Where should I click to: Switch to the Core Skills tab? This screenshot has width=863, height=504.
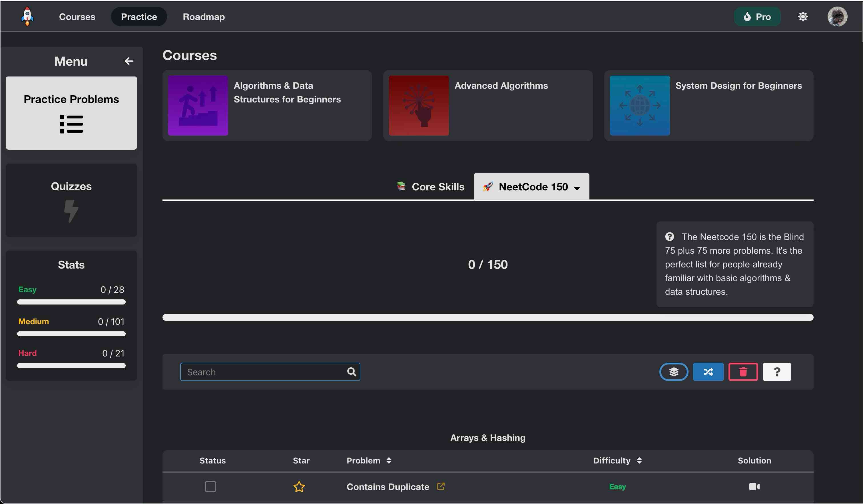pyautogui.click(x=431, y=186)
